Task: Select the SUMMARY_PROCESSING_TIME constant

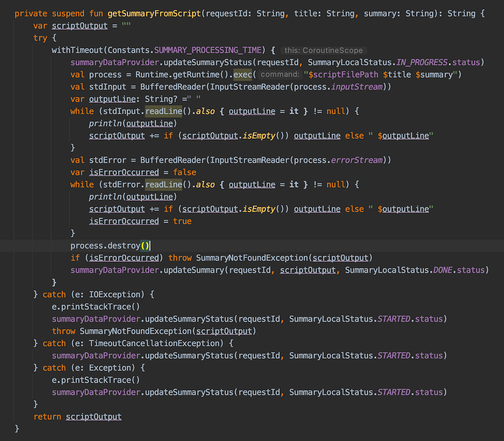Action: (x=207, y=50)
